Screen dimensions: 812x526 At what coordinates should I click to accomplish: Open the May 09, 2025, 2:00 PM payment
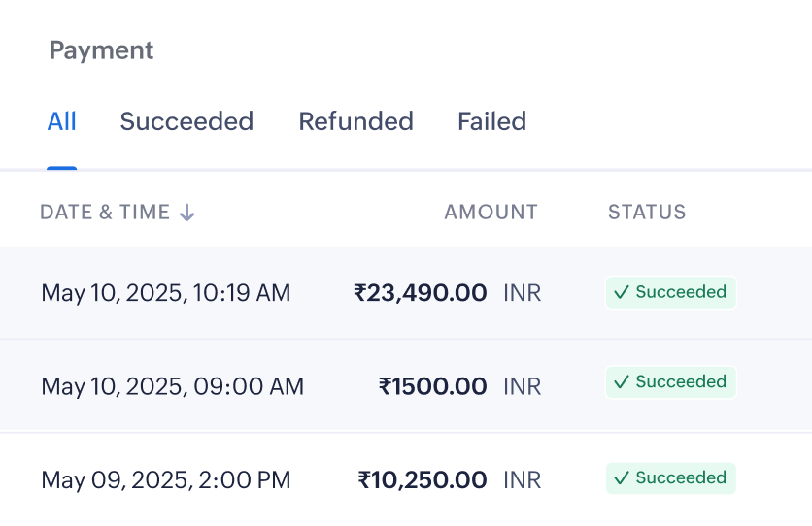click(x=166, y=480)
